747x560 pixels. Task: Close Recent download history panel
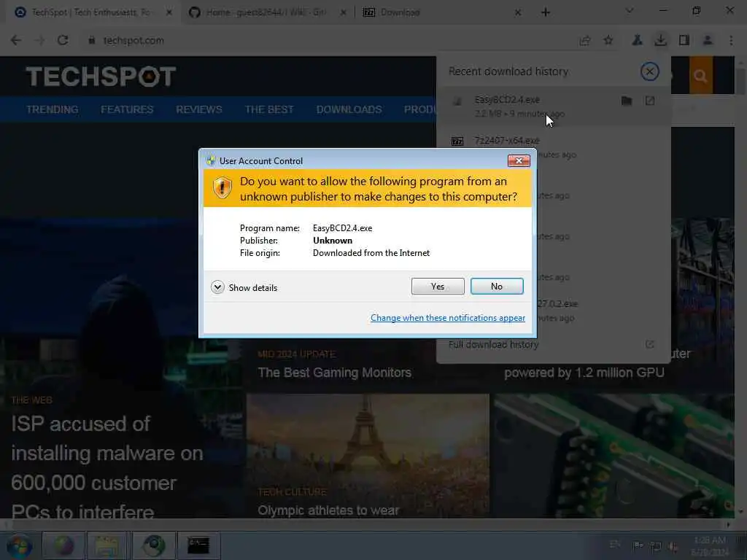(650, 71)
